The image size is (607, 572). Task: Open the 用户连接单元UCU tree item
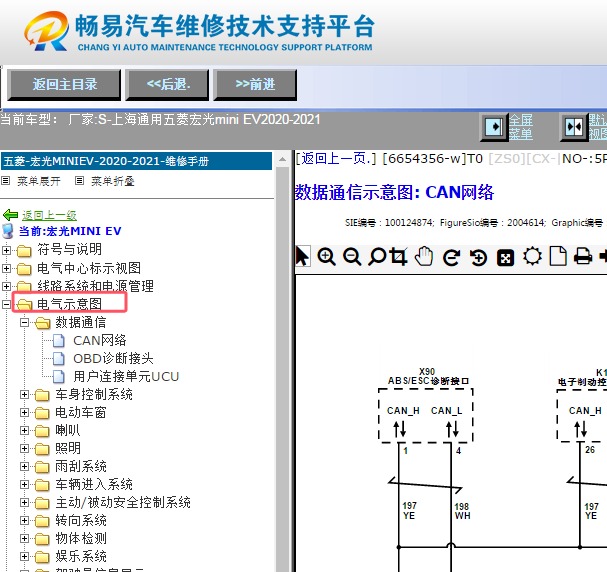click(126, 377)
